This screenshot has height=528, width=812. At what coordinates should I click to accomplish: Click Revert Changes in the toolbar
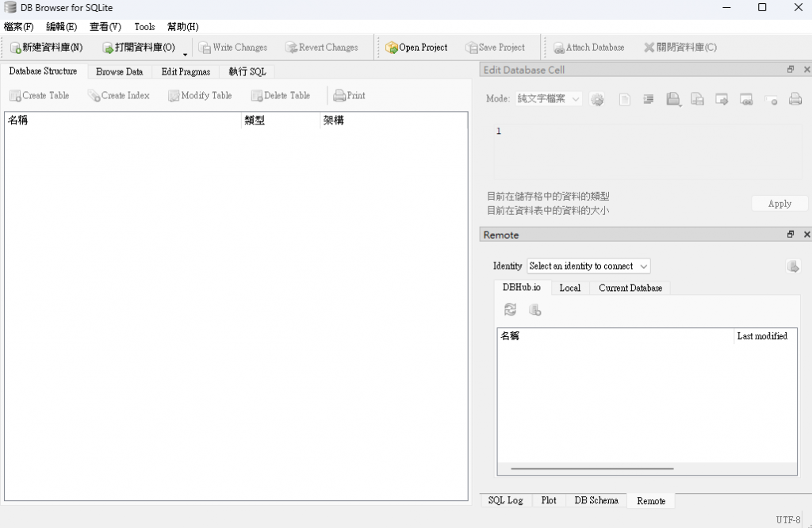coord(322,48)
